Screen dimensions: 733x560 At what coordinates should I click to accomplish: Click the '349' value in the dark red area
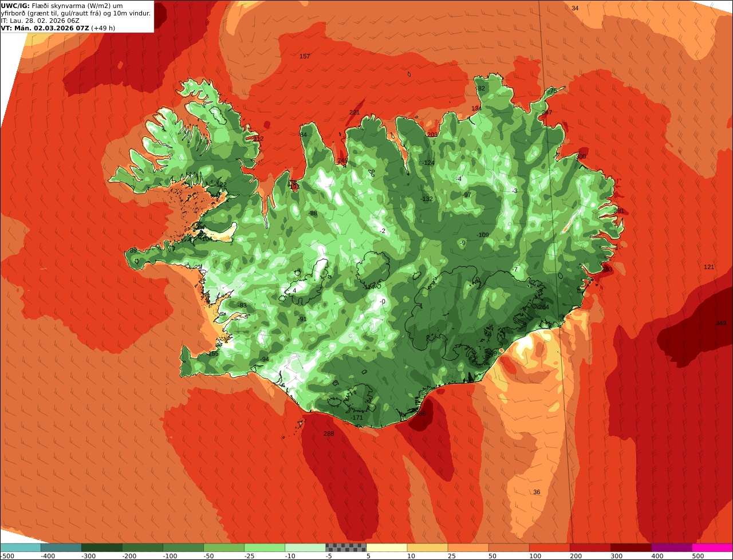(721, 323)
